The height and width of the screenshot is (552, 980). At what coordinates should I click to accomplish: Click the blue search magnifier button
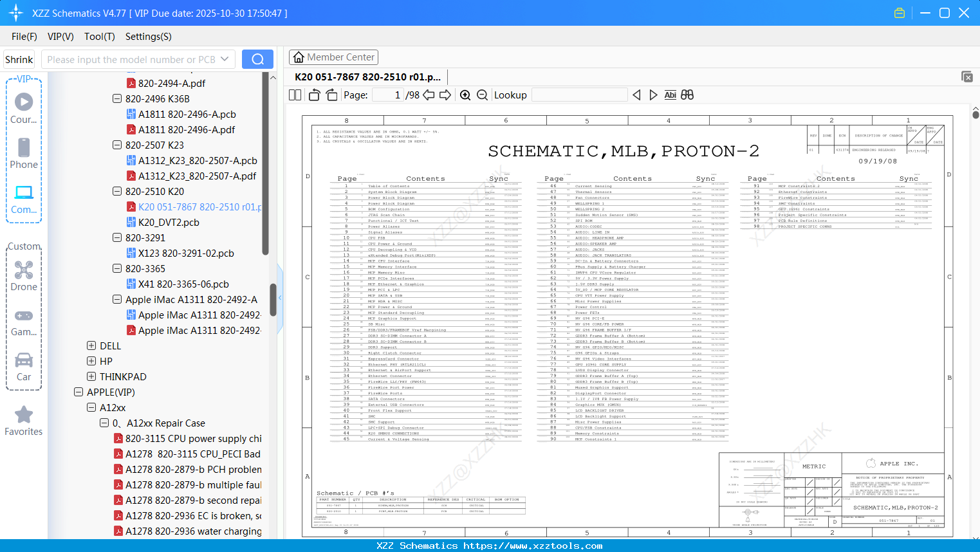click(257, 59)
